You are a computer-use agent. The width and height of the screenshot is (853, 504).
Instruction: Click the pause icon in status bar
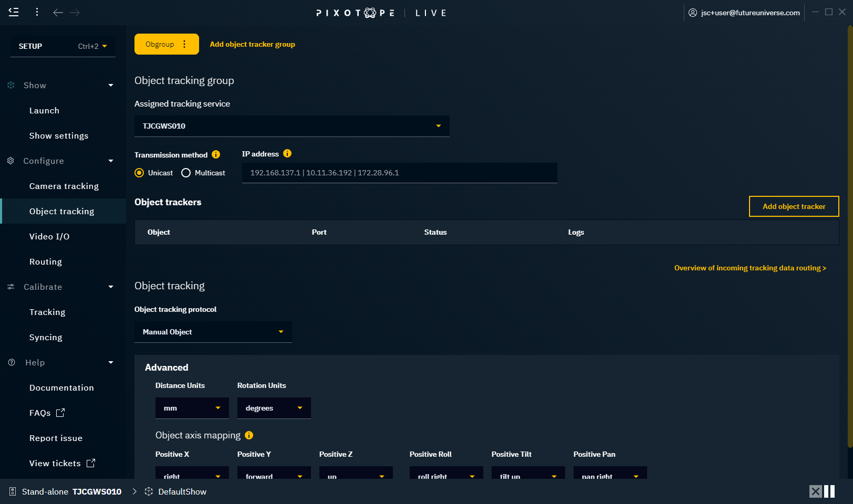829,491
